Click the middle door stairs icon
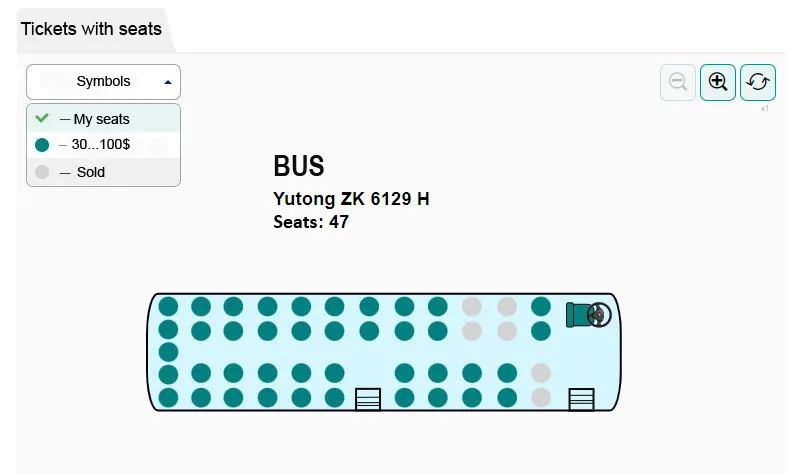Image resolution: width=803 pixels, height=475 pixels. [368, 399]
